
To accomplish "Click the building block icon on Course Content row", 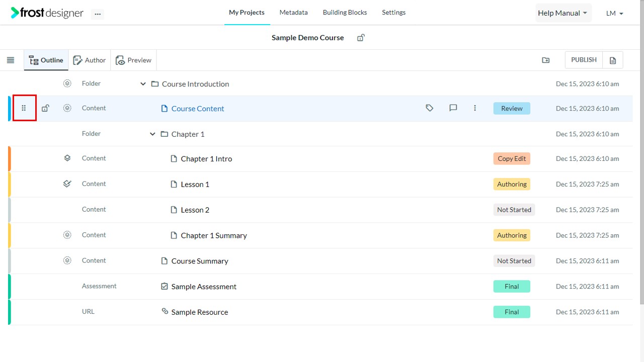I will click(x=67, y=108).
